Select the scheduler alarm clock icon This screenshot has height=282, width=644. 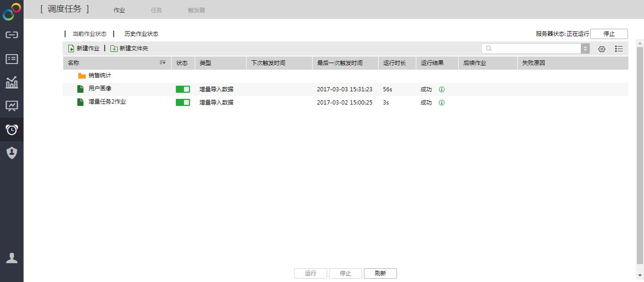point(11,129)
